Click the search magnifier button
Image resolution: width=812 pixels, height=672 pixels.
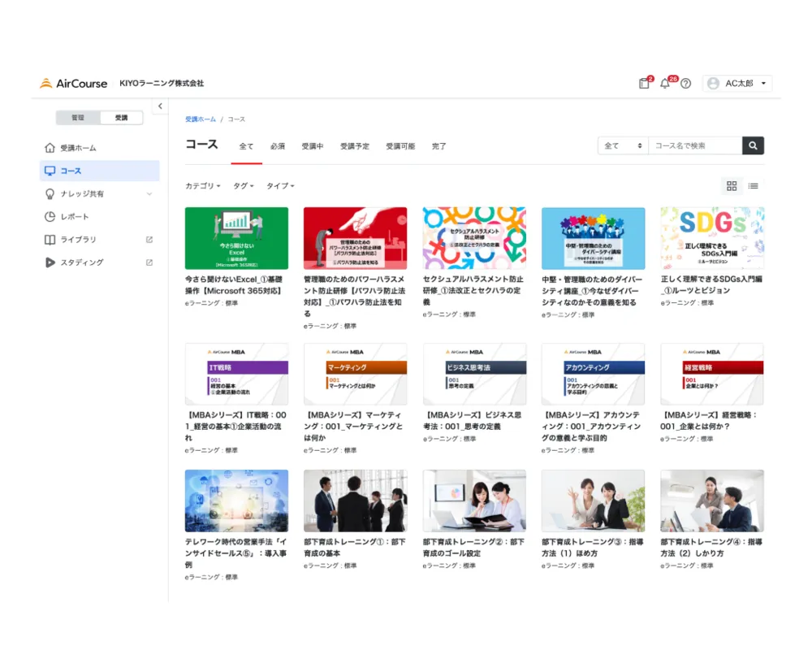(x=753, y=145)
